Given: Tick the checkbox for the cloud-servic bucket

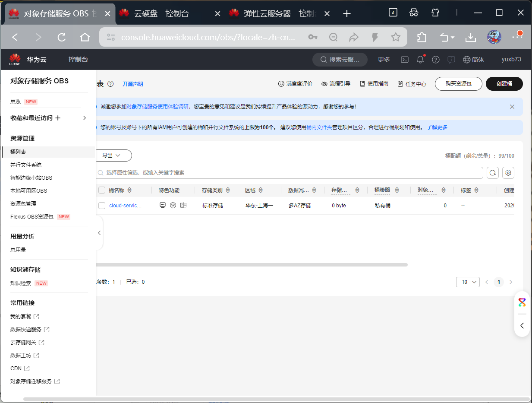Looking at the screenshot, I should (x=102, y=206).
